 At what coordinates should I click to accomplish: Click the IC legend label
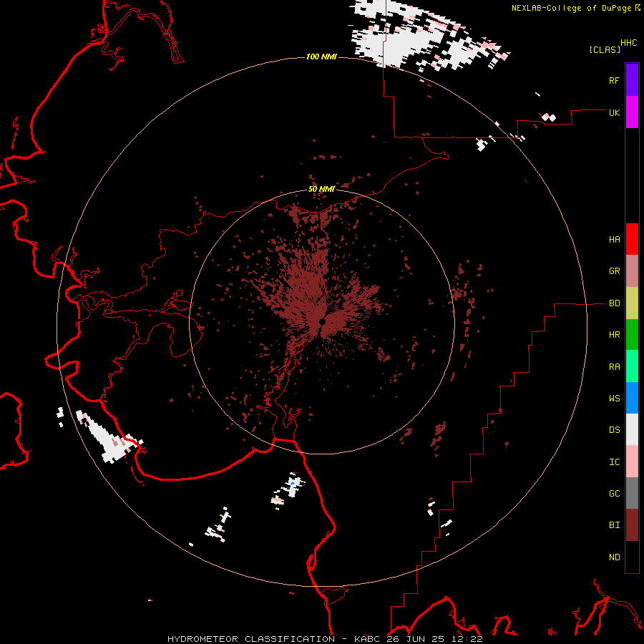614,462
